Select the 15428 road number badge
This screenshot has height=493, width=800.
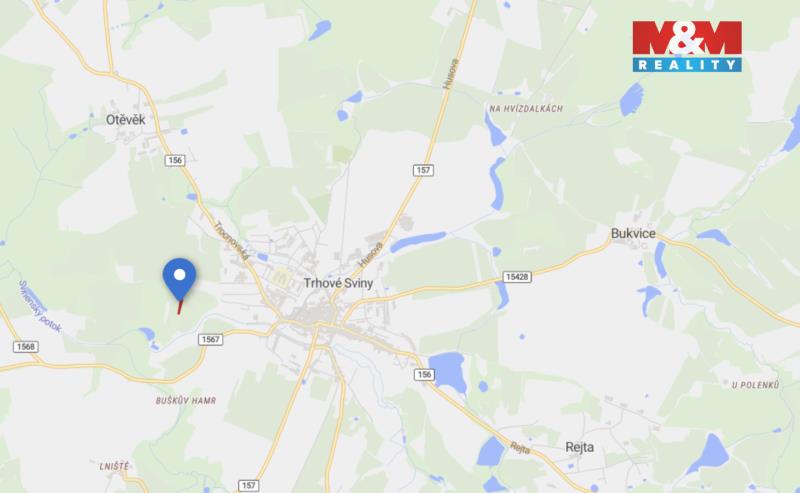click(x=517, y=277)
